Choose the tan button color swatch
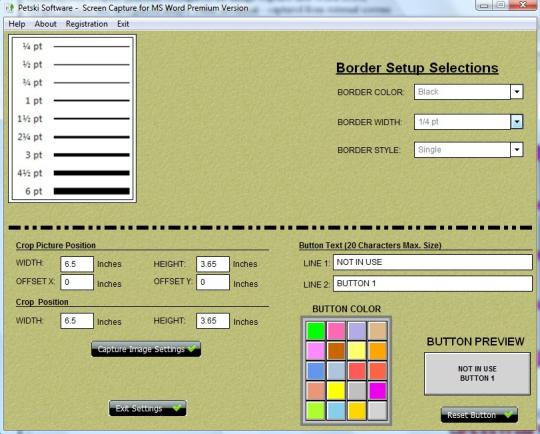 tap(377, 331)
